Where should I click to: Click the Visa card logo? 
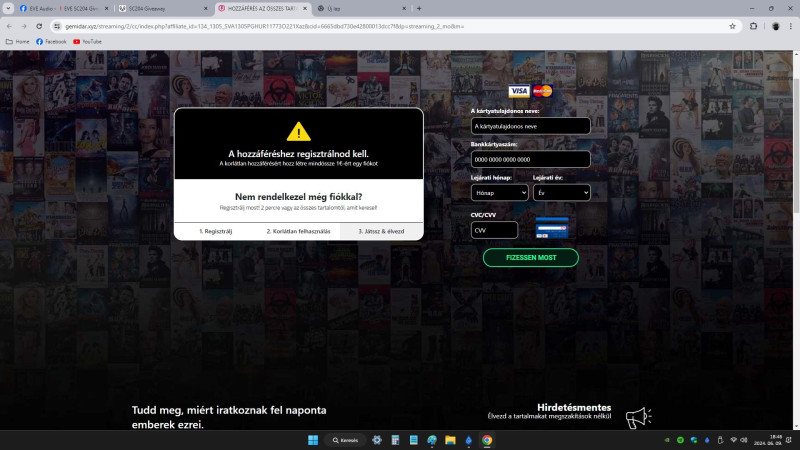click(519, 91)
